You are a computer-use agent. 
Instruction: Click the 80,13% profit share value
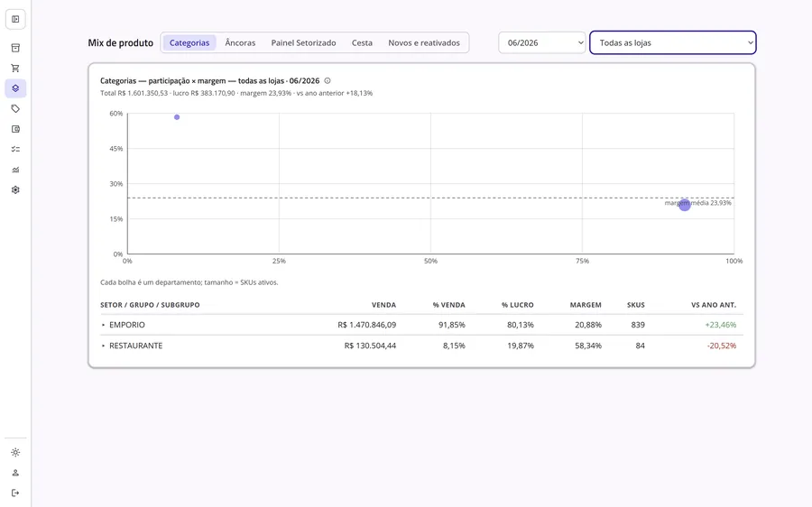tap(521, 325)
